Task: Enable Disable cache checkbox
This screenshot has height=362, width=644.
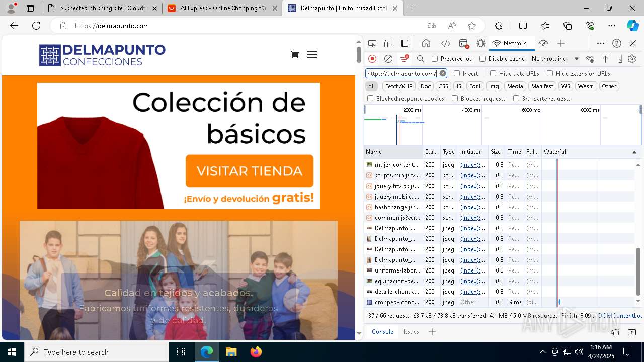Action: click(482, 59)
